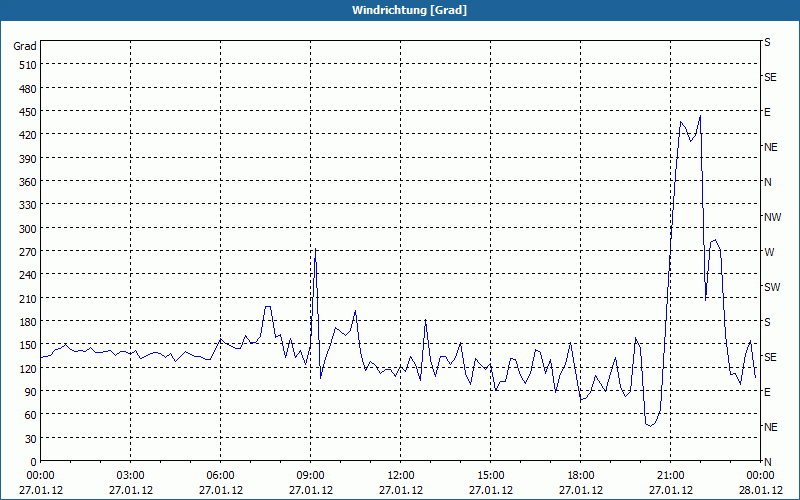Select the '30' y-axis value
The image size is (800, 500).
click(x=31, y=439)
